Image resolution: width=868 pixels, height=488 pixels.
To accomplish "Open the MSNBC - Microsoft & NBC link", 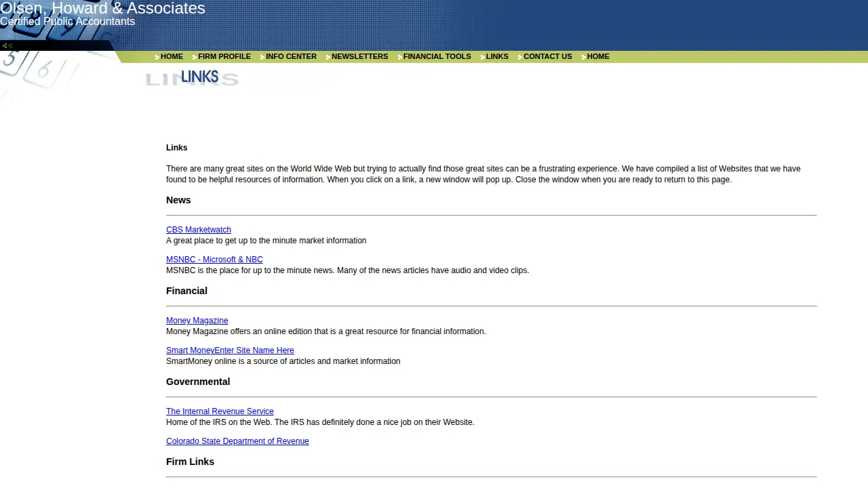I will pyautogui.click(x=214, y=260).
